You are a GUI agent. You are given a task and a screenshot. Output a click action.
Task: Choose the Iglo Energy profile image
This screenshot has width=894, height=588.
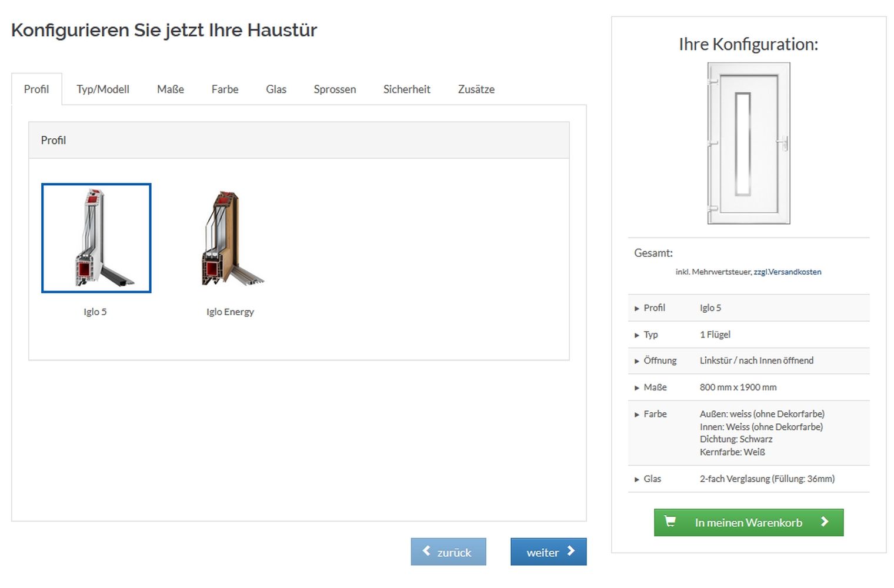[x=230, y=238]
